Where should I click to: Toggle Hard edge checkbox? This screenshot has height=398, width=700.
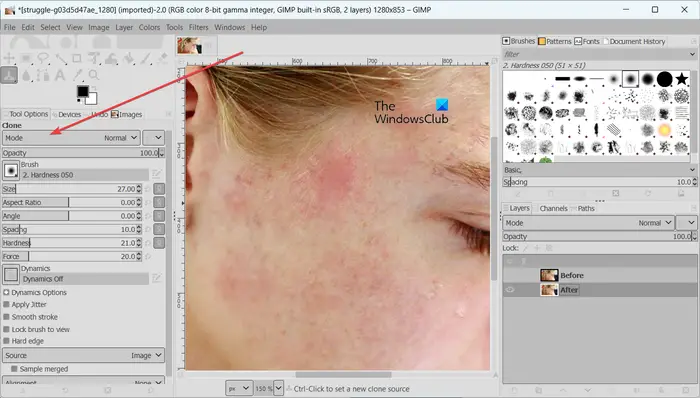click(x=6, y=341)
